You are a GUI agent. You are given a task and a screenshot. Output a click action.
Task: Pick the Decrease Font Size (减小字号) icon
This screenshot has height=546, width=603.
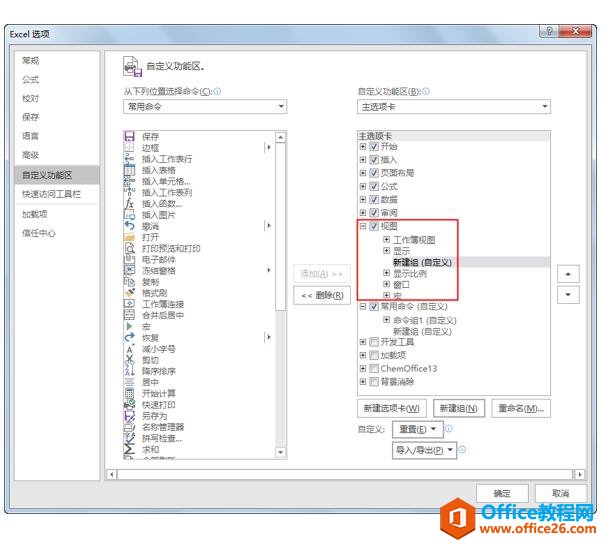(129, 349)
